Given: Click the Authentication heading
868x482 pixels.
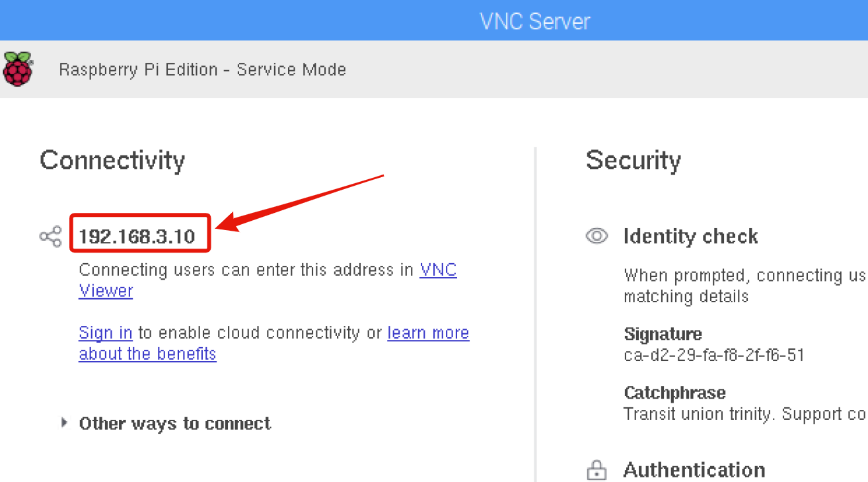Looking at the screenshot, I should coord(694,470).
